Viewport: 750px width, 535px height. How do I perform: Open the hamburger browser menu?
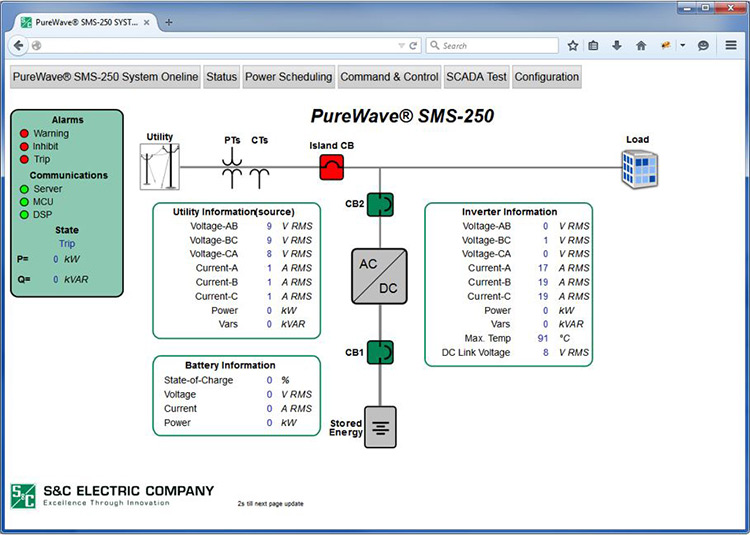click(731, 45)
